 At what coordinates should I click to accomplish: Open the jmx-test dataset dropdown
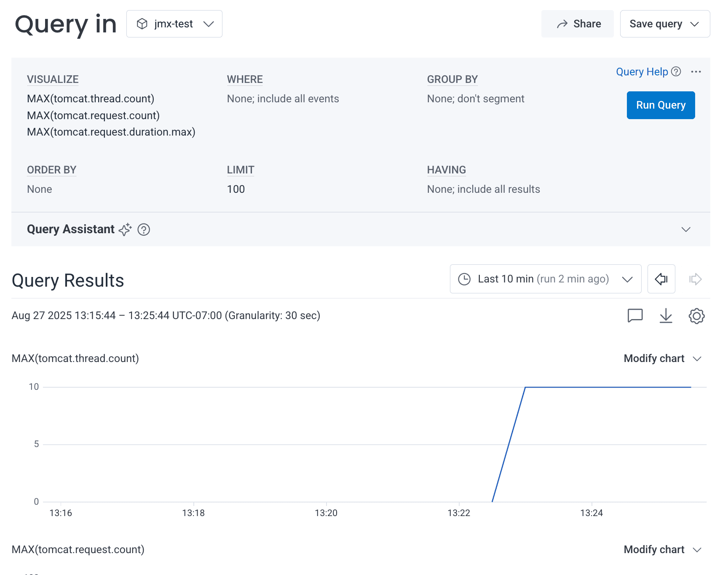pos(209,24)
